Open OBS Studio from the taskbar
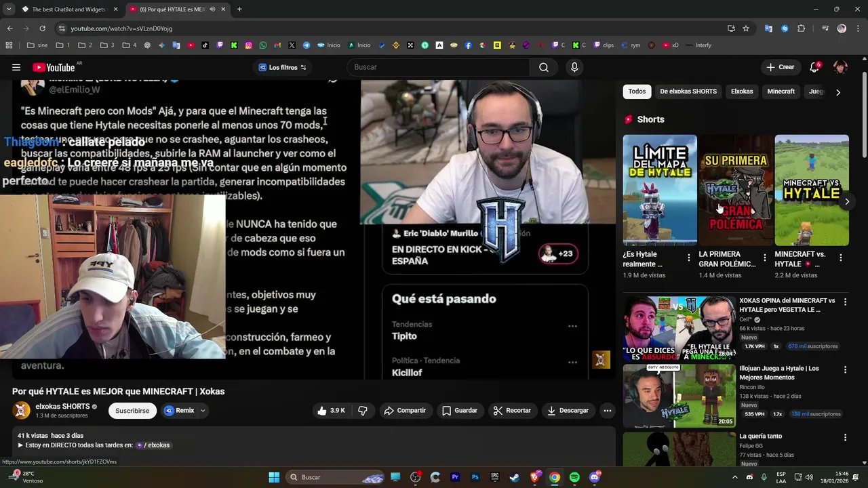 tap(416, 477)
